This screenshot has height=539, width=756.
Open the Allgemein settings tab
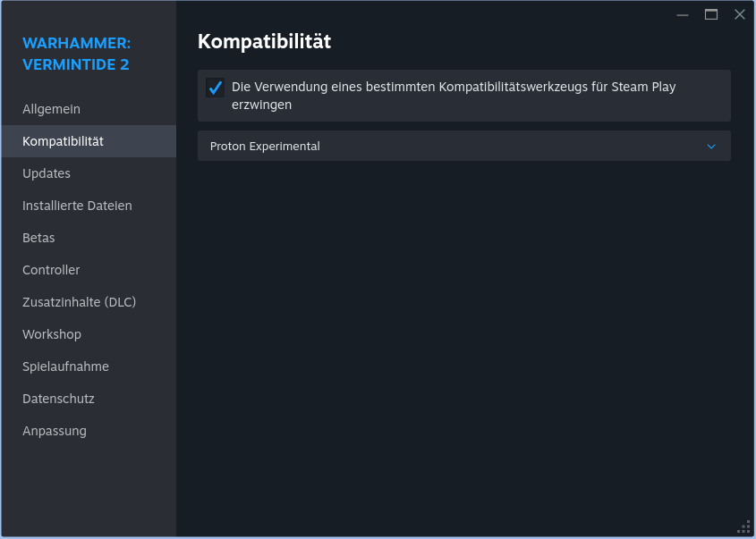click(52, 109)
